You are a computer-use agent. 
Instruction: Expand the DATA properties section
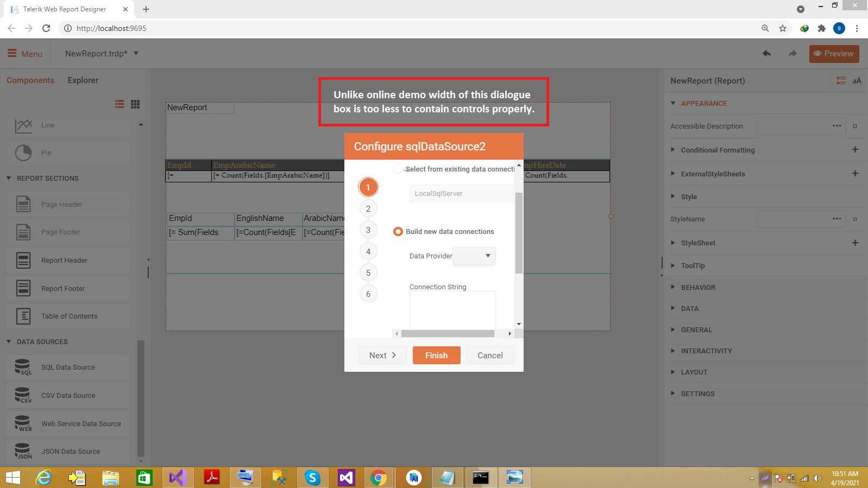click(x=673, y=308)
